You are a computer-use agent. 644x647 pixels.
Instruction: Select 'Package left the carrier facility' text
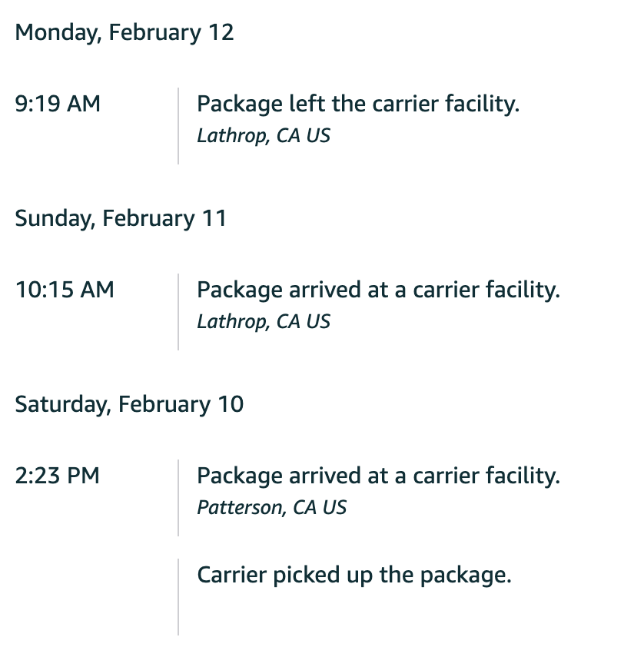(x=358, y=104)
